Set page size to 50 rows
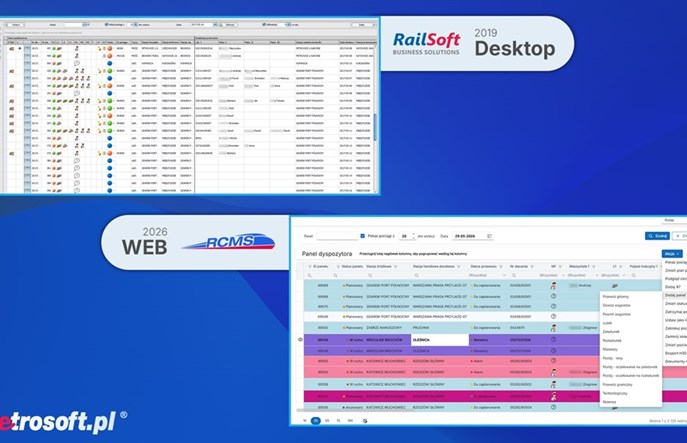687x443 pixels. pos(327,421)
